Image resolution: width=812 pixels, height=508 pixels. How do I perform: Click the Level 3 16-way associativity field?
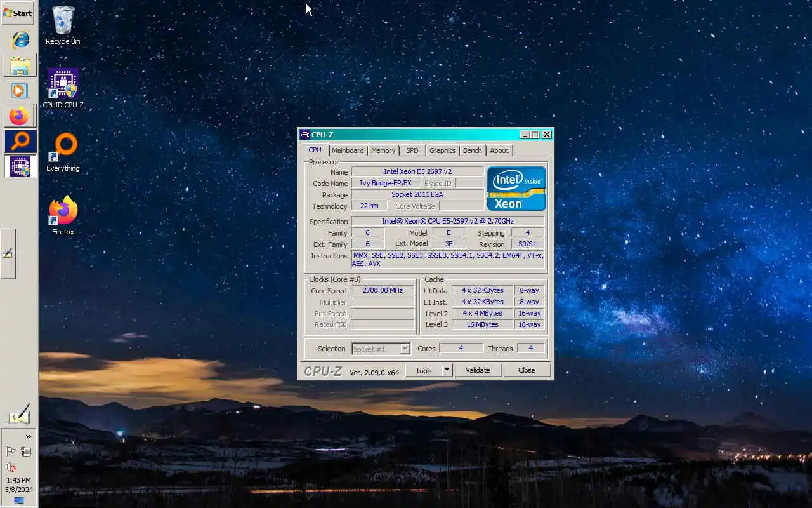click(x=530, y=324)
